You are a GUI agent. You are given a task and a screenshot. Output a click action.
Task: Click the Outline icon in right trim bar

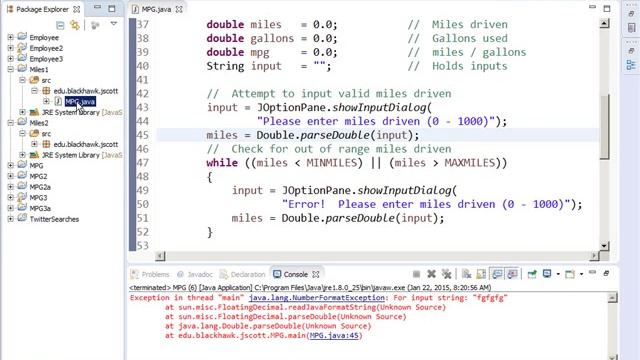[x=631, y=64]
